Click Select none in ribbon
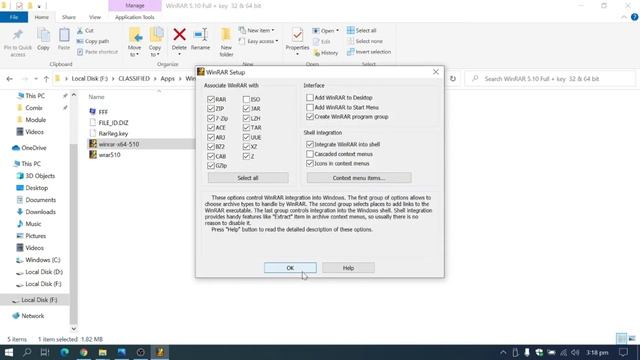The width and height of the screenshot is (640, 360). [364, 41]
